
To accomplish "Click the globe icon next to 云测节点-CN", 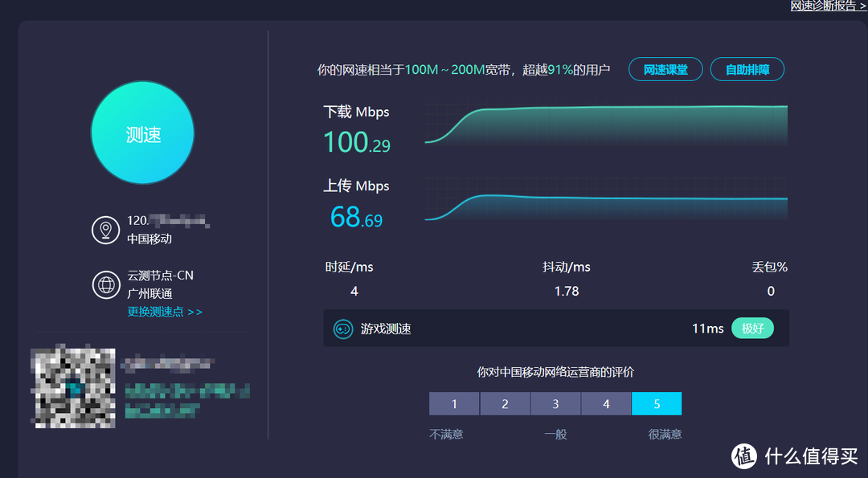I will point(106,284).
